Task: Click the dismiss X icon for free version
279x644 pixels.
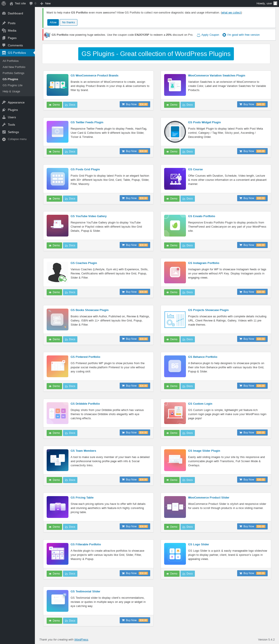Action: tap(224, 35)
